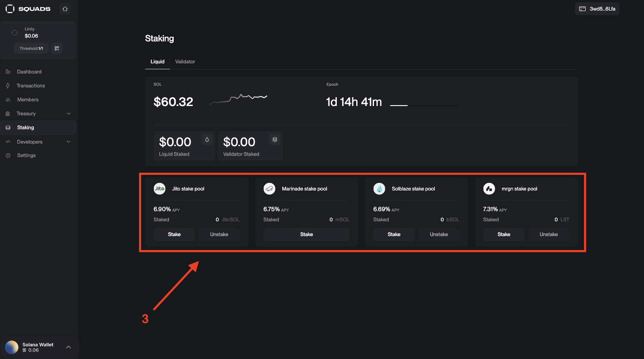Open the Dashboard sidebar icon

8,71
